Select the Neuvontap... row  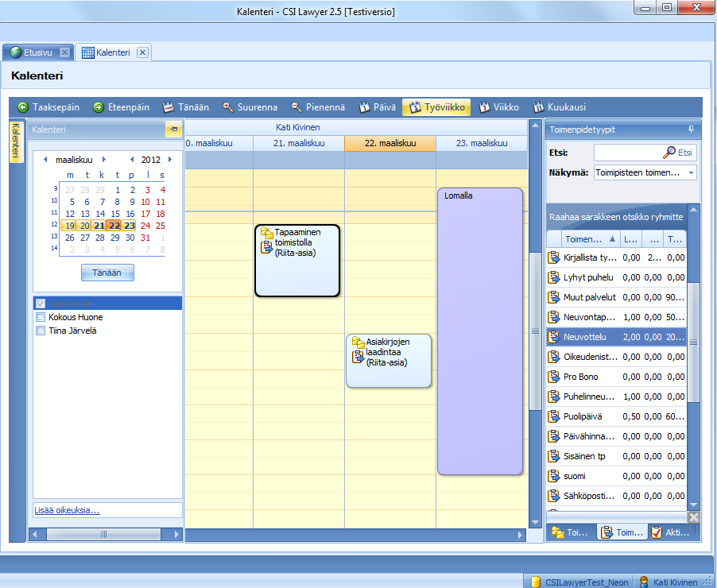point(616,317)
